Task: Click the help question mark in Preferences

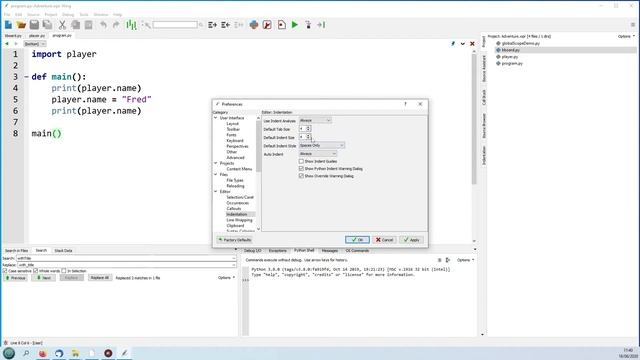Action: pyautogui.click(x=405, y=104)
